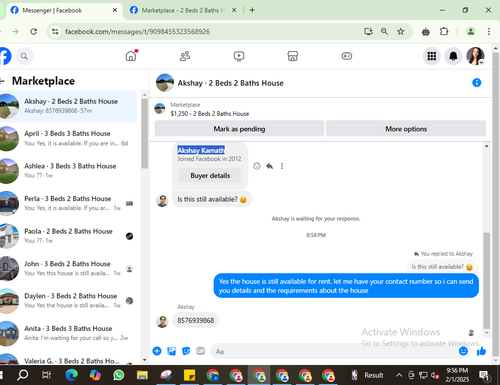Open the plus more actions icon in composer
The width and height of the screenshot is (500, 385).
(x=157, y=351)
